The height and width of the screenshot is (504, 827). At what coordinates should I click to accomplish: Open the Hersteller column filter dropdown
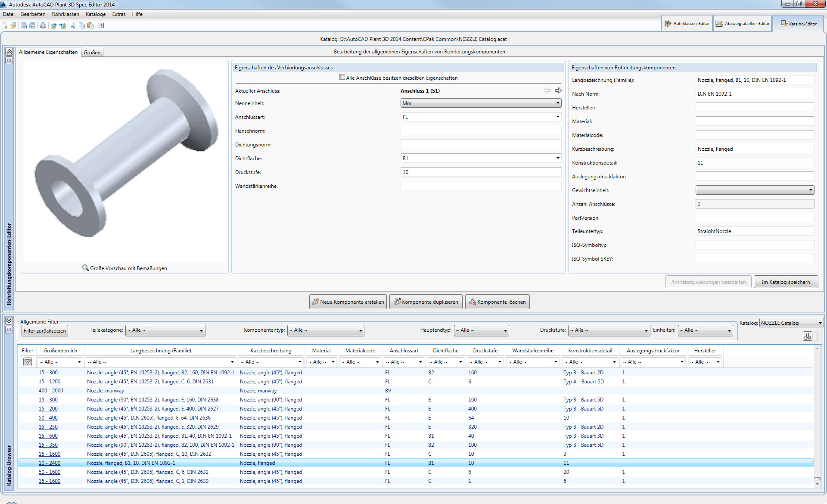pyautogui.click(x=705, y=362)
